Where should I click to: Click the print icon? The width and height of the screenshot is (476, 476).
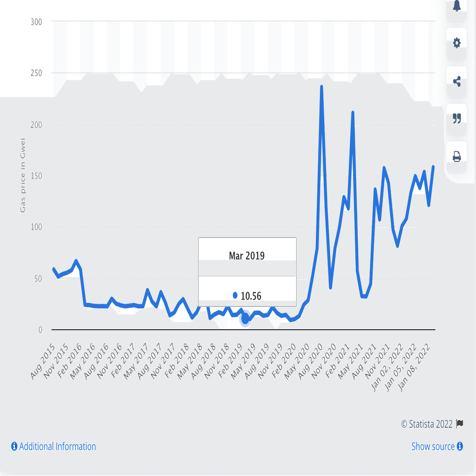click(x=456, y=157)
